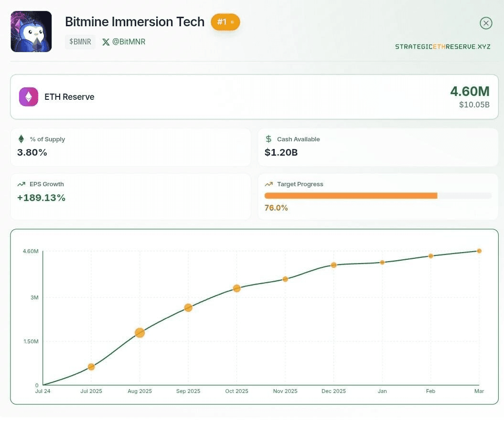Click the EPS Growth trend arrow icon

(21, 184)
